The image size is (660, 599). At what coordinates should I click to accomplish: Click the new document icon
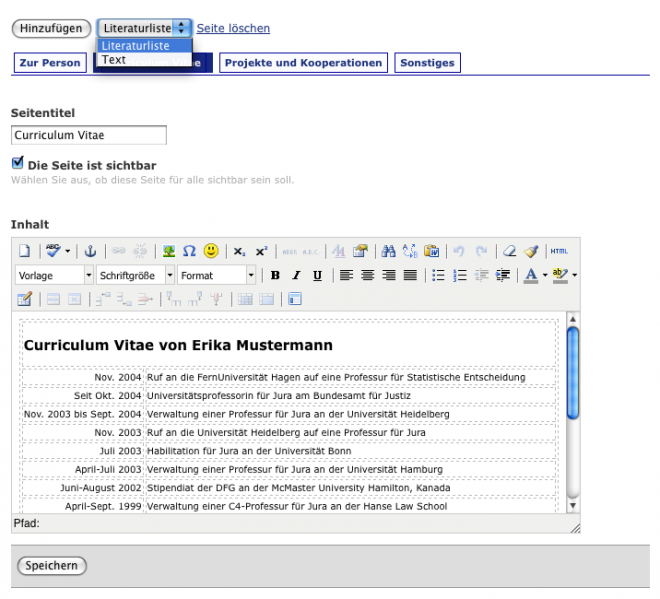click(25, 251)
